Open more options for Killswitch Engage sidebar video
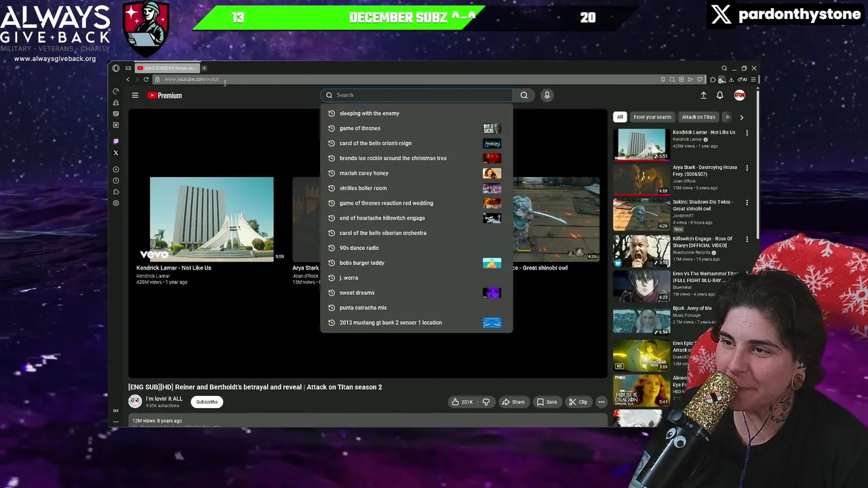This screenshot has height=488, width=868. (747, 239)
